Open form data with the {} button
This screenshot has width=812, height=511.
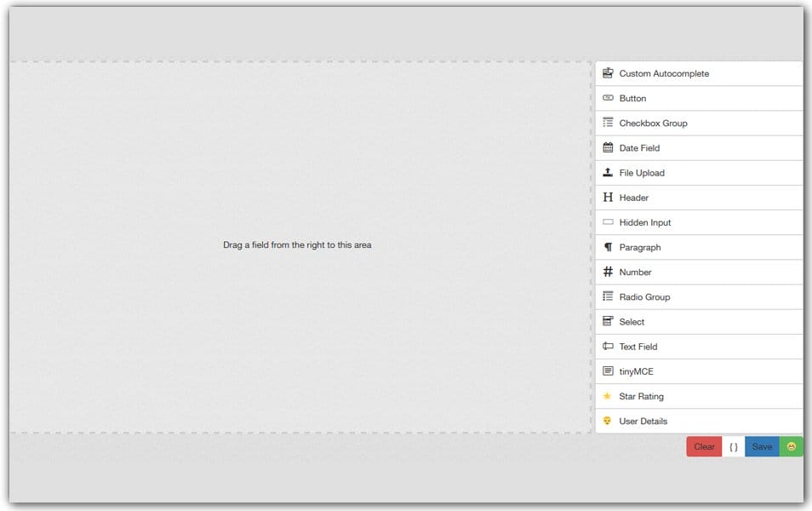tap(733, 446)
